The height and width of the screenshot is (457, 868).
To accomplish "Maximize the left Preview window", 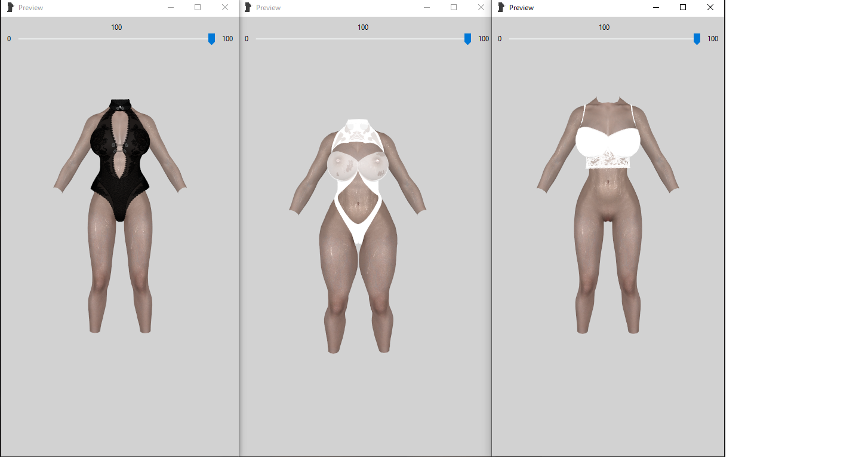I will click(x=198, y=8).
